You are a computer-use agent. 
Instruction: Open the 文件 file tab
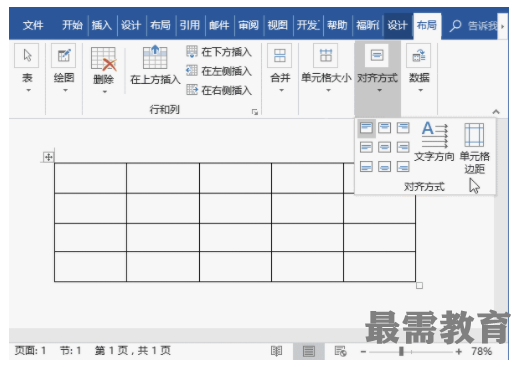(x=33, y=25)
